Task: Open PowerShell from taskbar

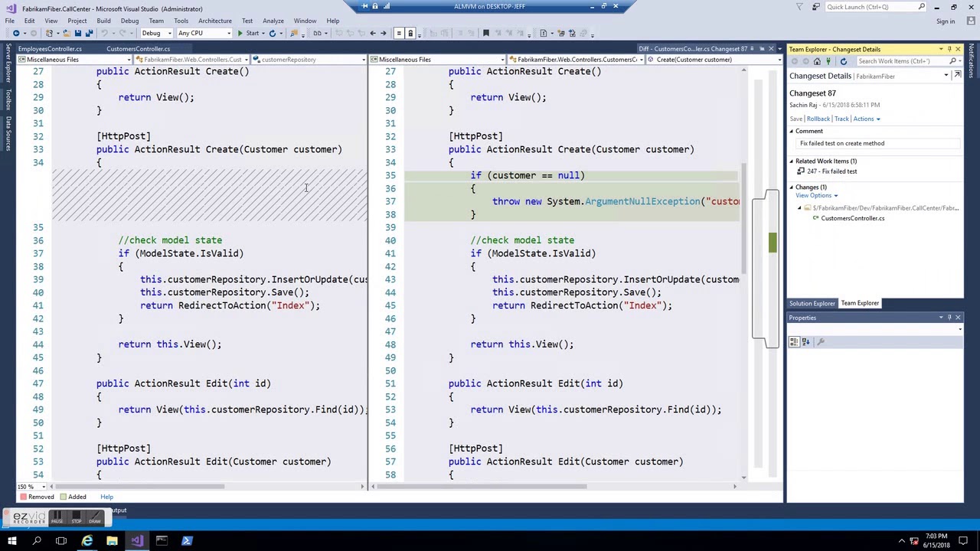Action: (x=187, y=541)
